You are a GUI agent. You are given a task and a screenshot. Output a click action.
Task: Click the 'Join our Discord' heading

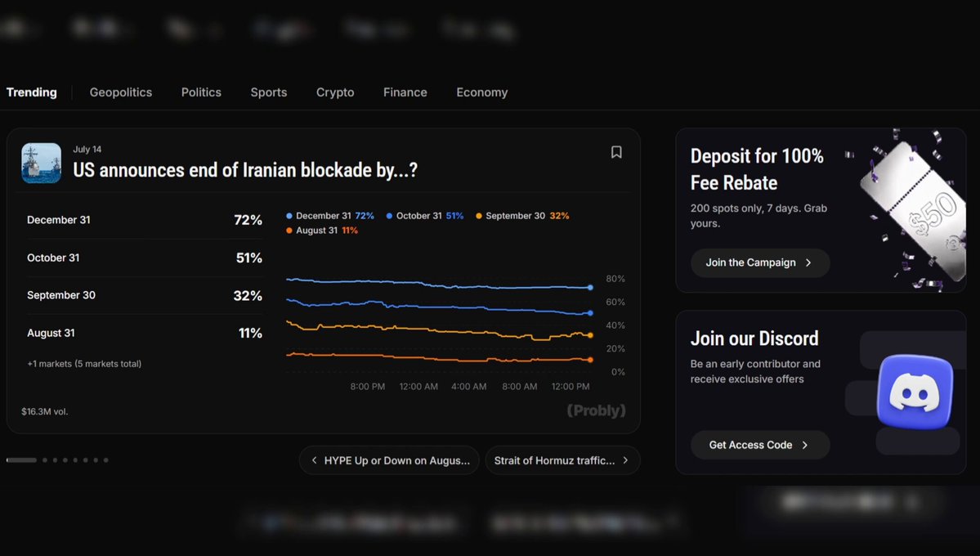(x=754, y=339)
